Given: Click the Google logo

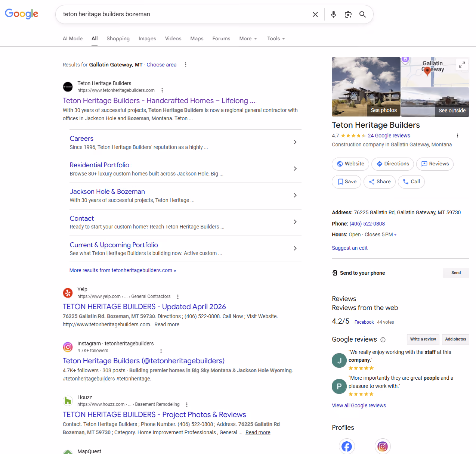Looking at the screenshot, I should tap(22, 14).
